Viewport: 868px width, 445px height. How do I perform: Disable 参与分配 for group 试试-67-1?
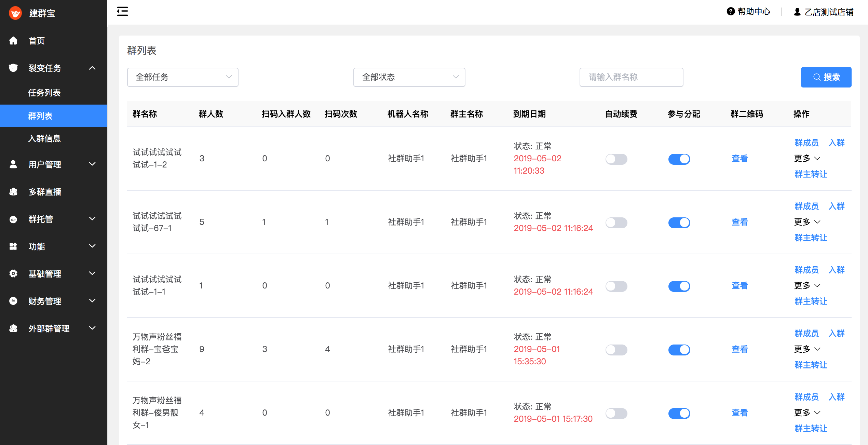[679, 222]
